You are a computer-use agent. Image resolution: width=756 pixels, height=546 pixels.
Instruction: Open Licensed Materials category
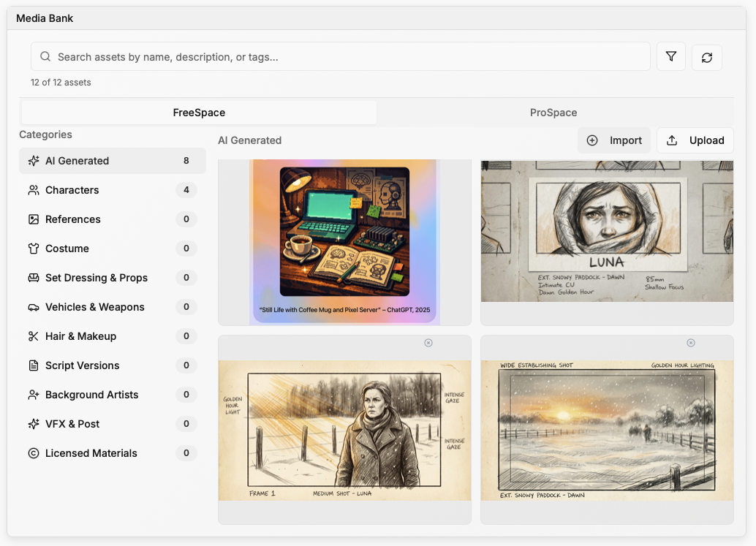click(113, 453)
